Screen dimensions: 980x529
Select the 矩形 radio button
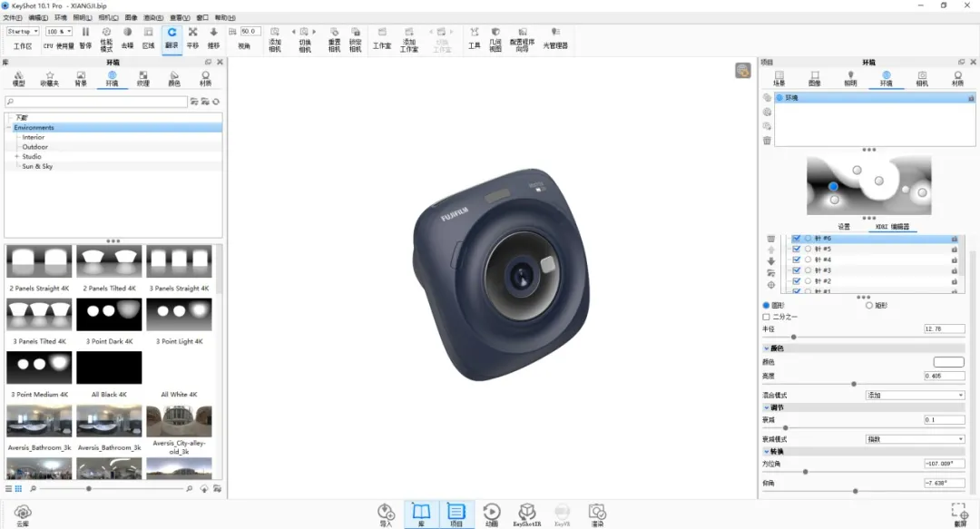click(x=868, y=305)
